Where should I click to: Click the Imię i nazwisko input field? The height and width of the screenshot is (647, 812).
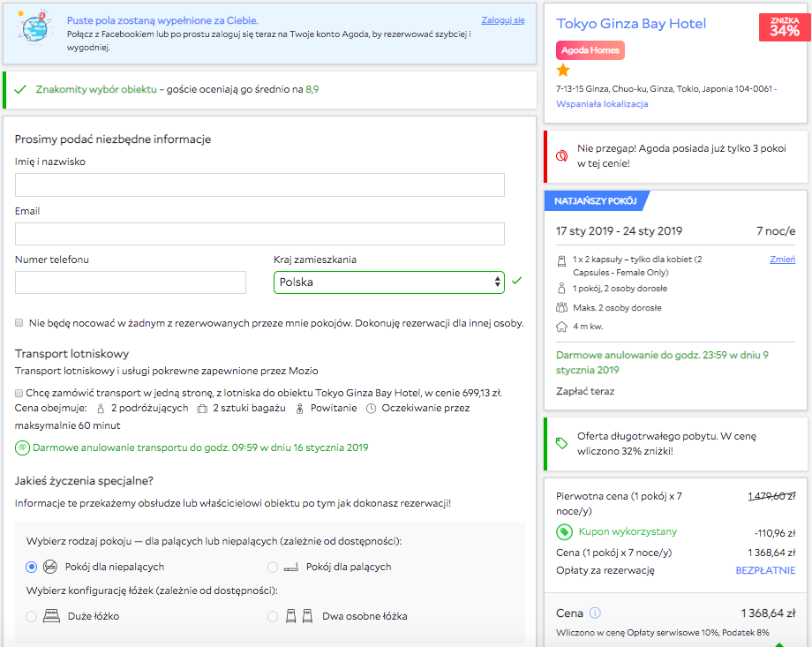click(x=259, y=185)
